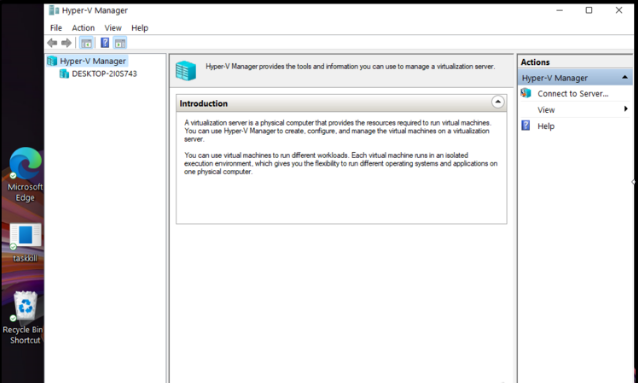Open the View menu in menu bar
The image size is (638, 383).
(113, 28)
